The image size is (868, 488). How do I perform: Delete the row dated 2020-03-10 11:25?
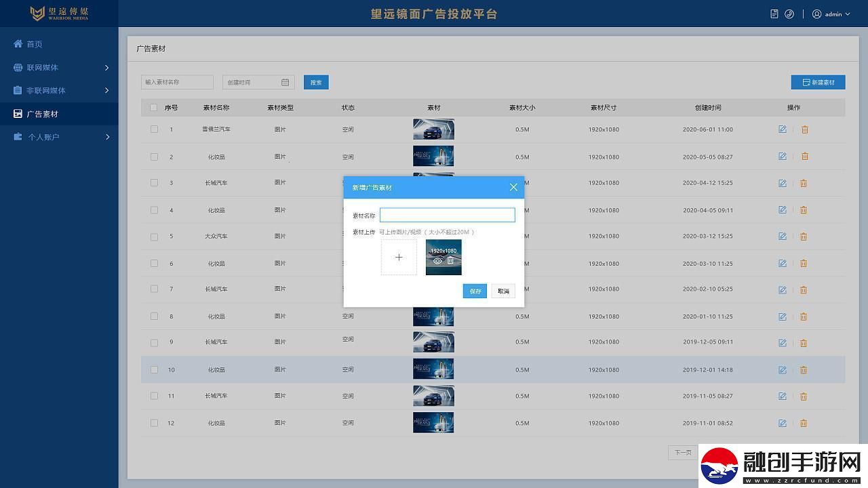804,264
